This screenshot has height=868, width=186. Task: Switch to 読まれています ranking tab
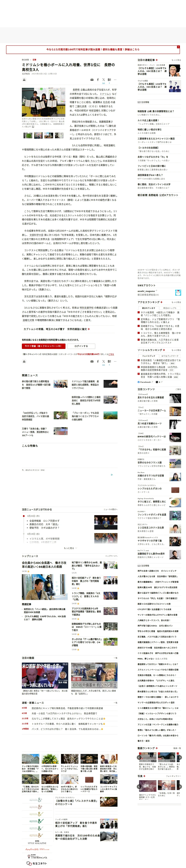[148, 308]
